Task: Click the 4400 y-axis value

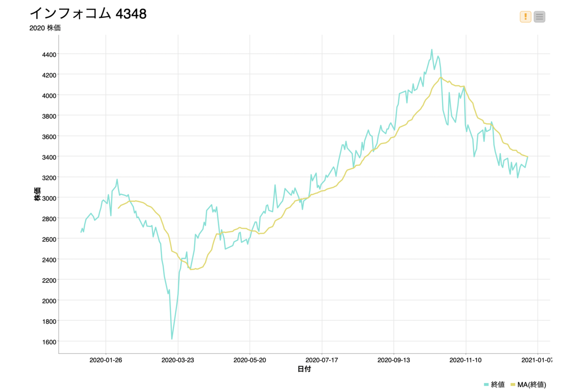Action: (x=49, y=55)
